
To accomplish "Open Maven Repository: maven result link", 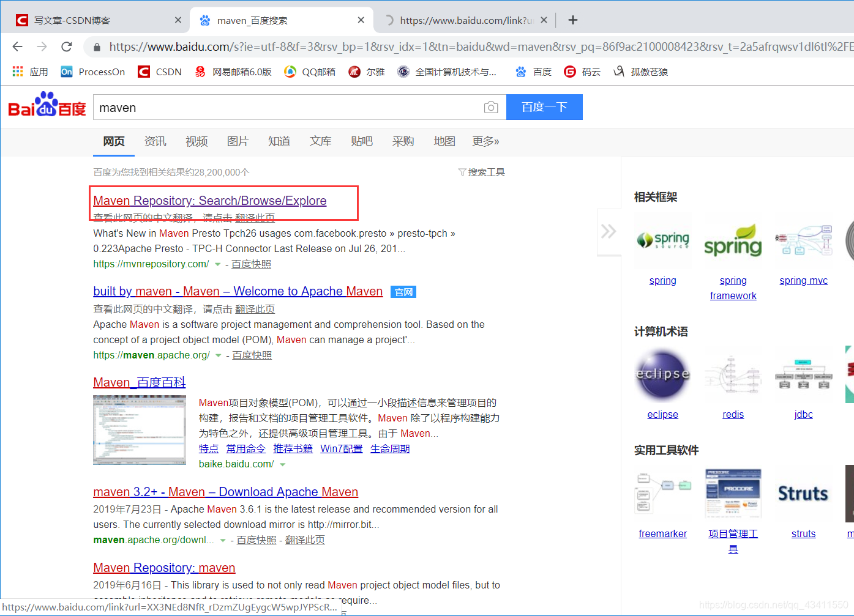I will [164, 568].
